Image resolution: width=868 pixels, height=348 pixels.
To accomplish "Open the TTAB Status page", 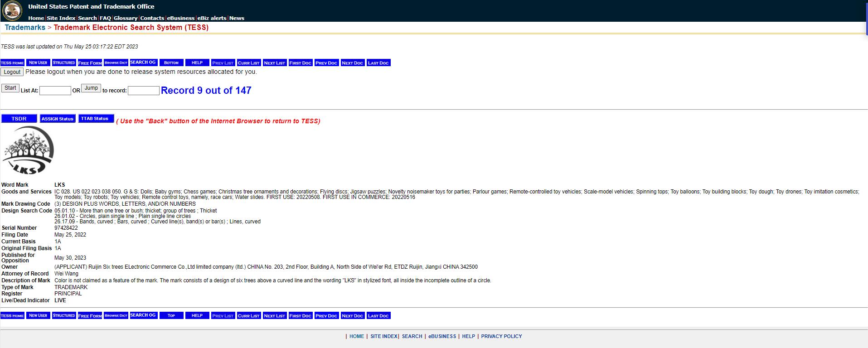I will 95,119.
